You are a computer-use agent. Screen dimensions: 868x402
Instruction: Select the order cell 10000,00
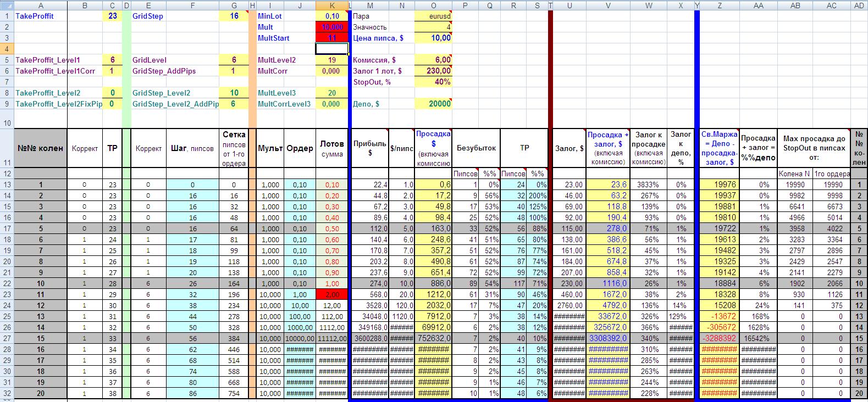point(300,338)
